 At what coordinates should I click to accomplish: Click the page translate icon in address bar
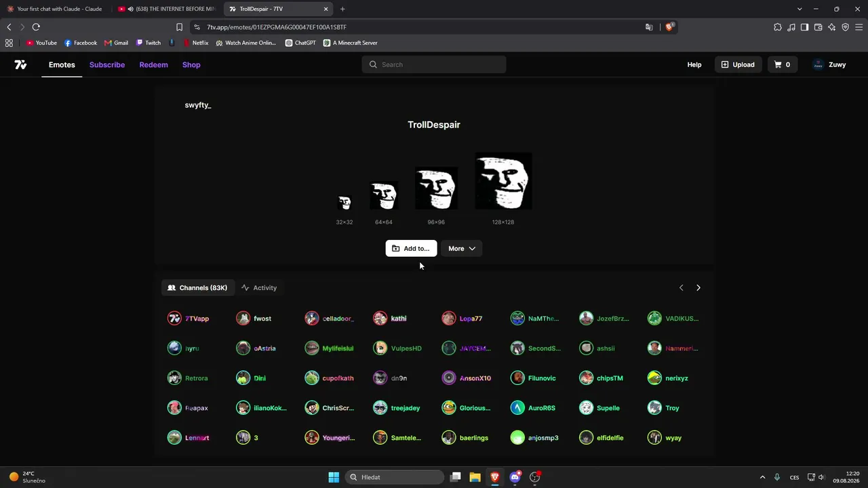pos(649,27)
